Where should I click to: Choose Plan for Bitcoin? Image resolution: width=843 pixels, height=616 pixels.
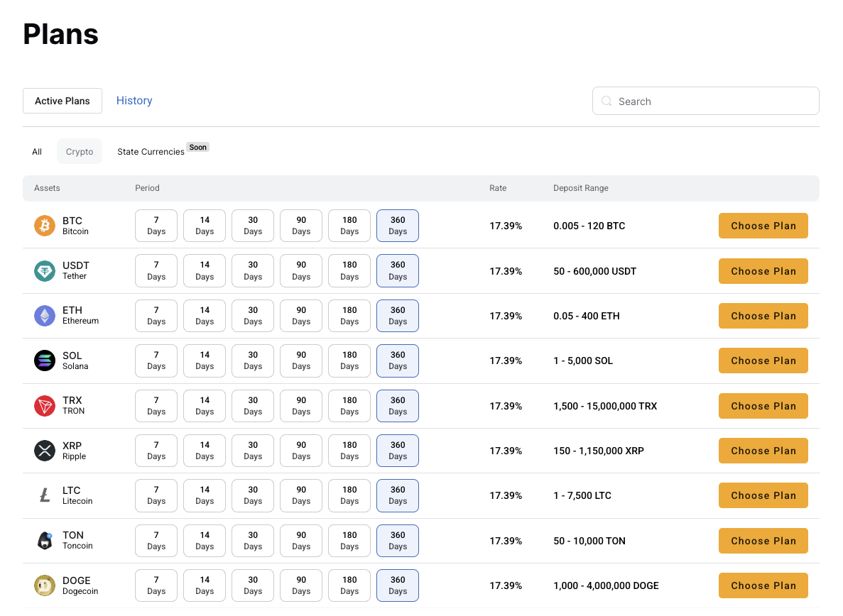pyautogui.click(x=763, y=226)
